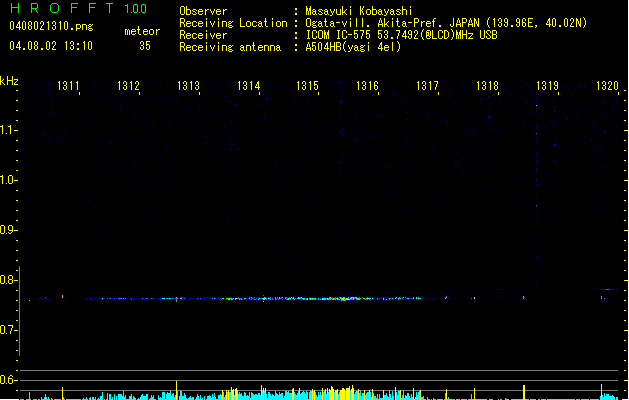The height and width of the screenshot is (400, 629).
Task: Click the 'Receiving antenna' label
Action: [x=230, y=47]
